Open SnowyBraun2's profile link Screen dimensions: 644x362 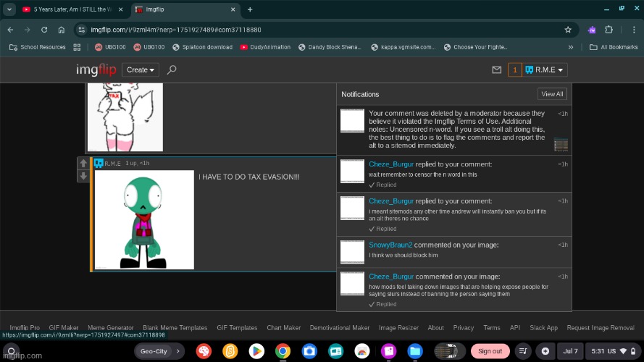[390, 245]
